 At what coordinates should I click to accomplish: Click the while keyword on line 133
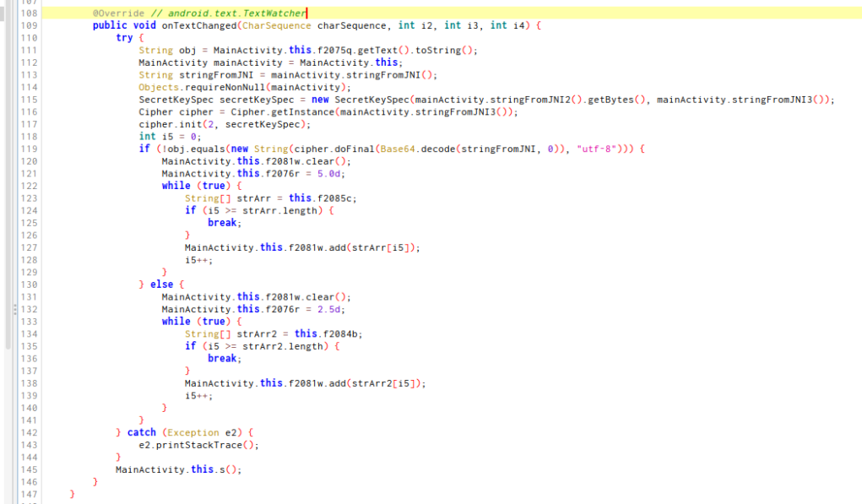pyautogui.click(x=176, y=322)
